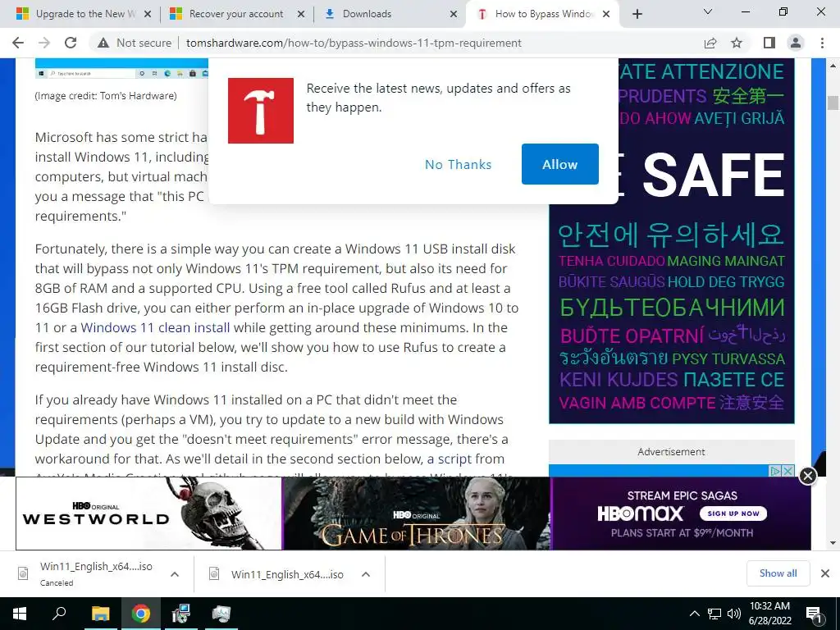Show hidden system tray icons
Image resolution: width=840 pixels, height=630 pixels.
click(694, 614)
